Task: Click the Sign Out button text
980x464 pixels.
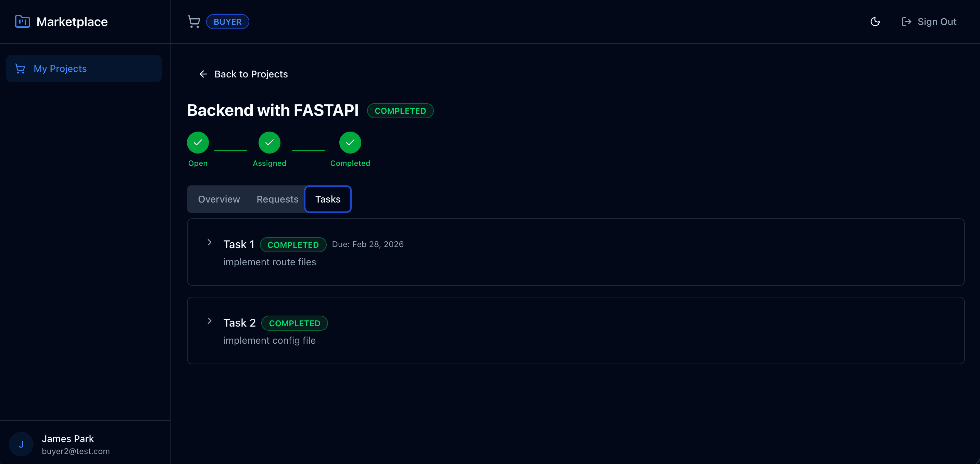Action: point(937,22)
